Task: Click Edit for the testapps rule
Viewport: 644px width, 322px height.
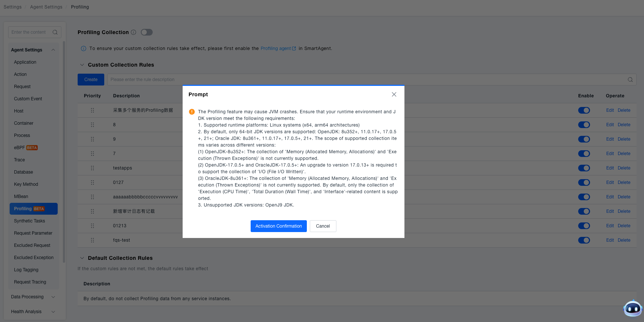Action: 610,168
